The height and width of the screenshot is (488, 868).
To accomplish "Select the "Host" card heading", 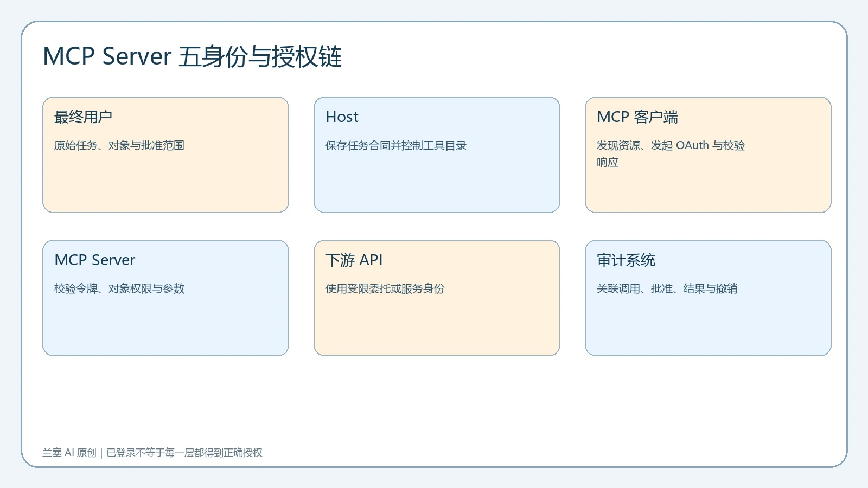I will point(342,117).
